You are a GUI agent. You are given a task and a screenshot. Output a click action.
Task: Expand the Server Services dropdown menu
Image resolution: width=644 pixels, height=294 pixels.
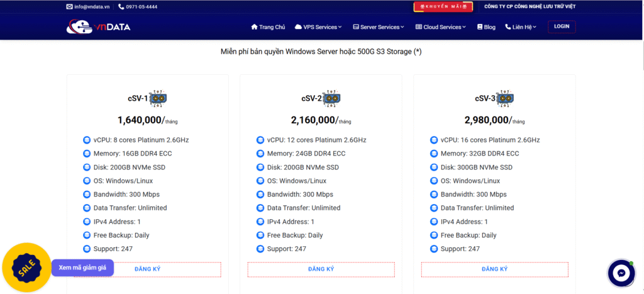tap(377, 27)
